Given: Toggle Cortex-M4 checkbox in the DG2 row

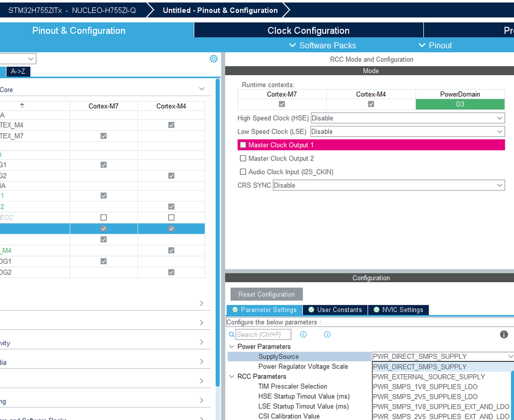Looking at the screenshot, I should click(171, 272).
